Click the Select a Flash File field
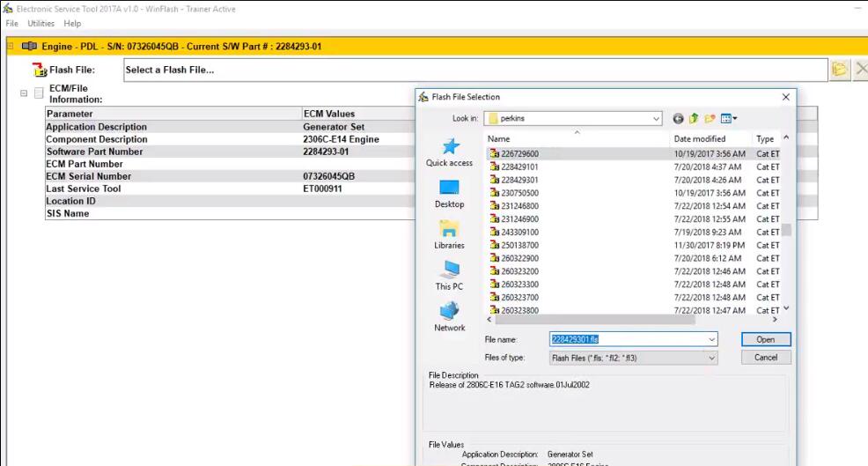This screenshot has width=868, height=466. (x=475, y=70)
